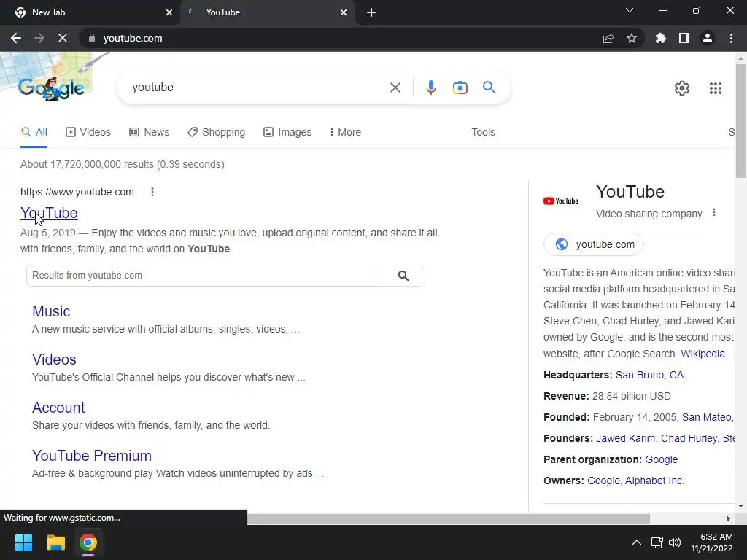Viewport: 747px width, 560px height.
Task: Open the Chrome profile avatar
Action: click(708, 38)
